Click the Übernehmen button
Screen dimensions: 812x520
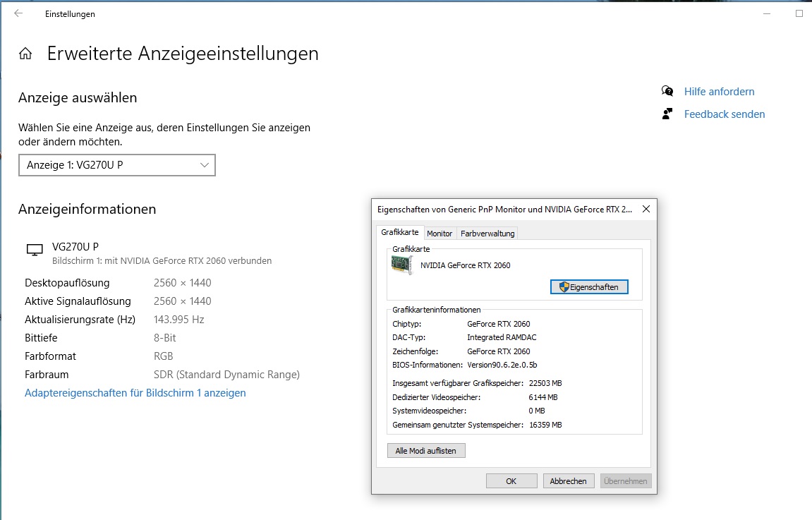[626, 481]
